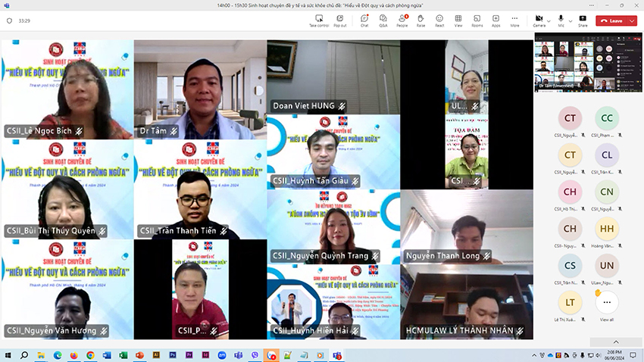Viewport: 644px width, 362px height.
Task: Select participant avatar CN CSII_Nguyễ
Action: tap(607, 192)
